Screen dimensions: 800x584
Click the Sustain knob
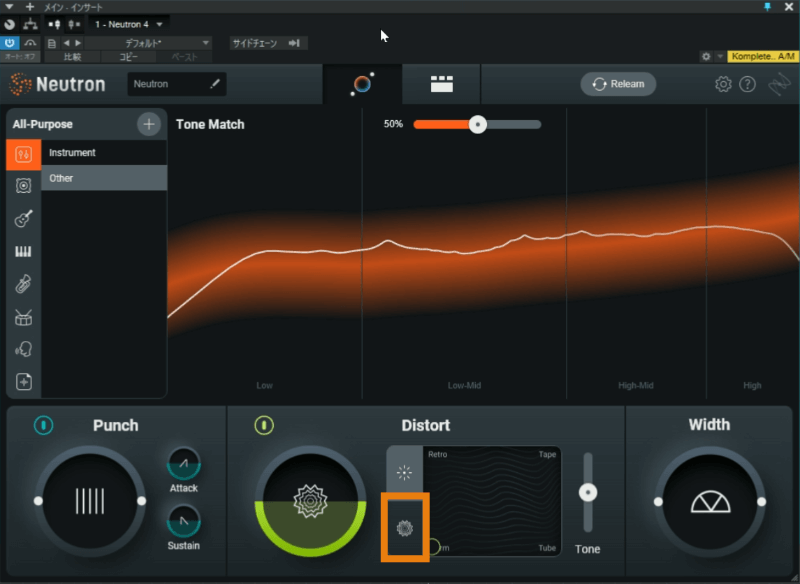click(184, 521)
